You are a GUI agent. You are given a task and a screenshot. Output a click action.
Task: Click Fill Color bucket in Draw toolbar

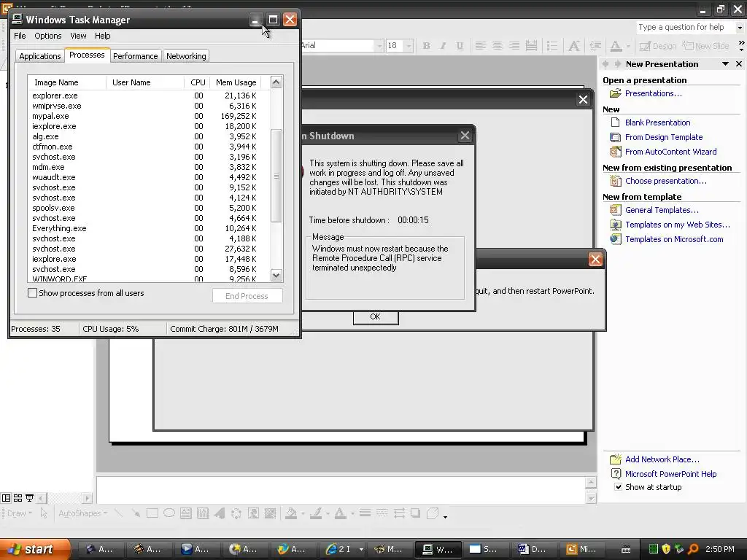click(x=290, y=513)
